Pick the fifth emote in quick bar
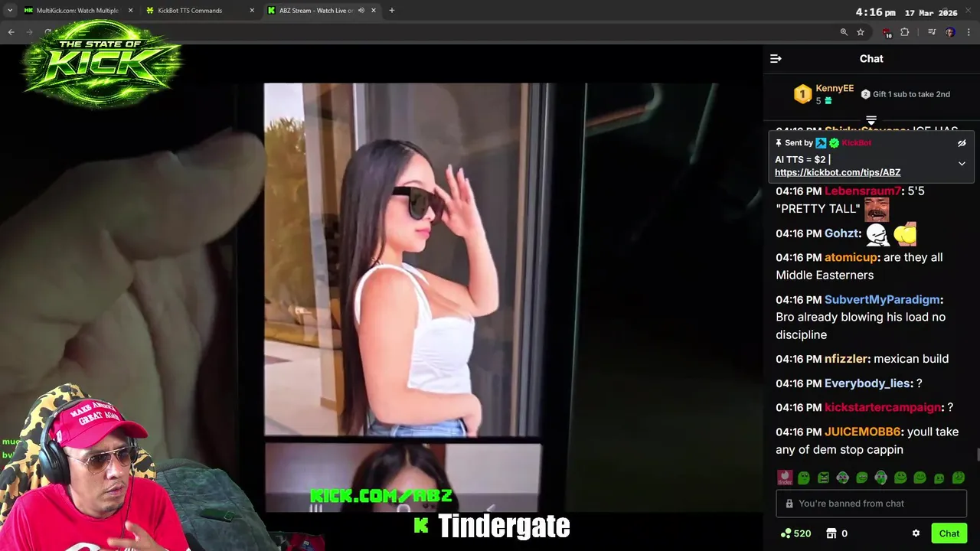 coord(862,478)
